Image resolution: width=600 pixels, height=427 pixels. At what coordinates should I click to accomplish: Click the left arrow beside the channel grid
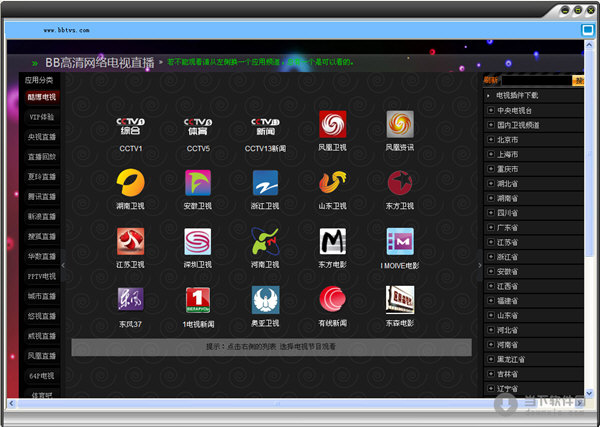click(x=63, y=265)
